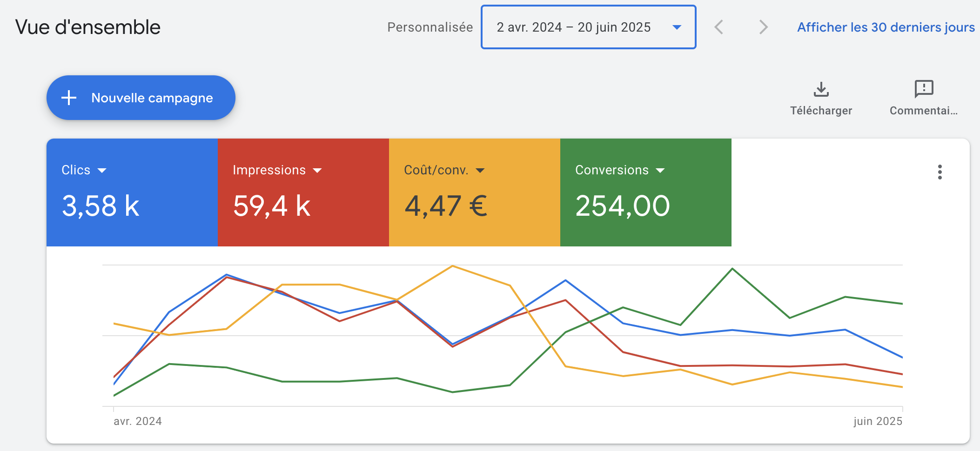Click the juin 2025 axis label
The height and width of the screenshot is (451, 980).
tap(878, 421)
